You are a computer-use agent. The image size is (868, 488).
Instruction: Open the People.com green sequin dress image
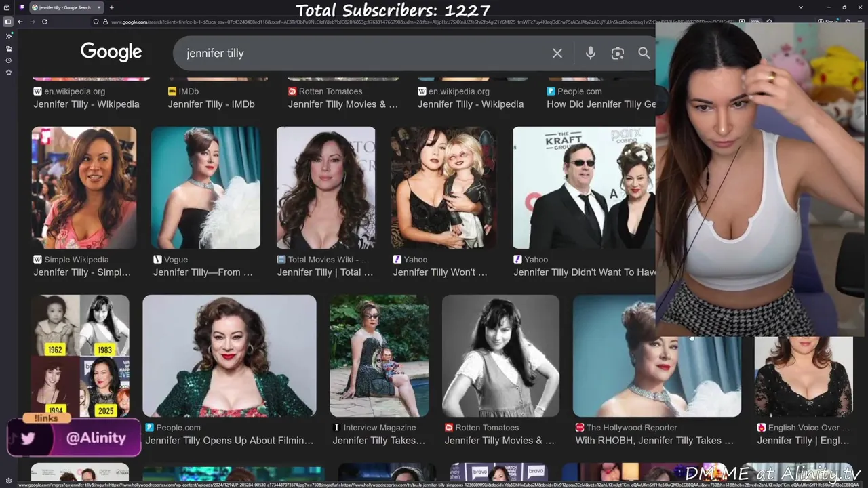229,356
